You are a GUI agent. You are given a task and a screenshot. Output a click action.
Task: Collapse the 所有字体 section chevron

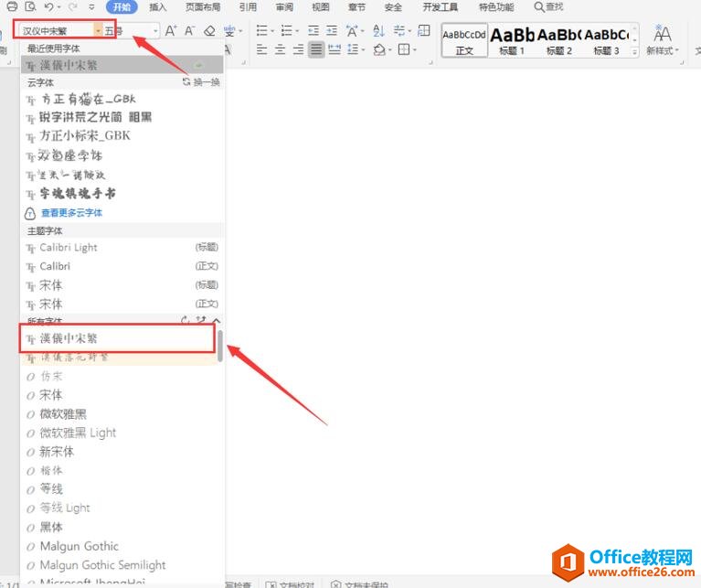217,321
